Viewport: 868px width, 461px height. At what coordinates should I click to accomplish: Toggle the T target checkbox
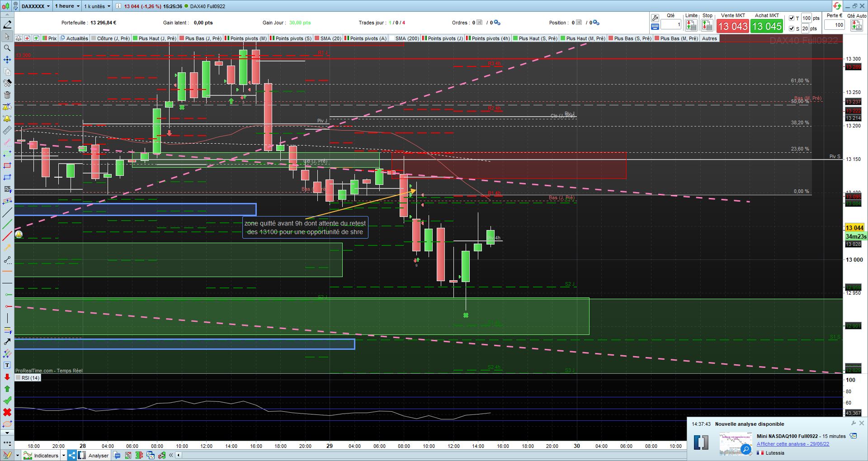792,19
